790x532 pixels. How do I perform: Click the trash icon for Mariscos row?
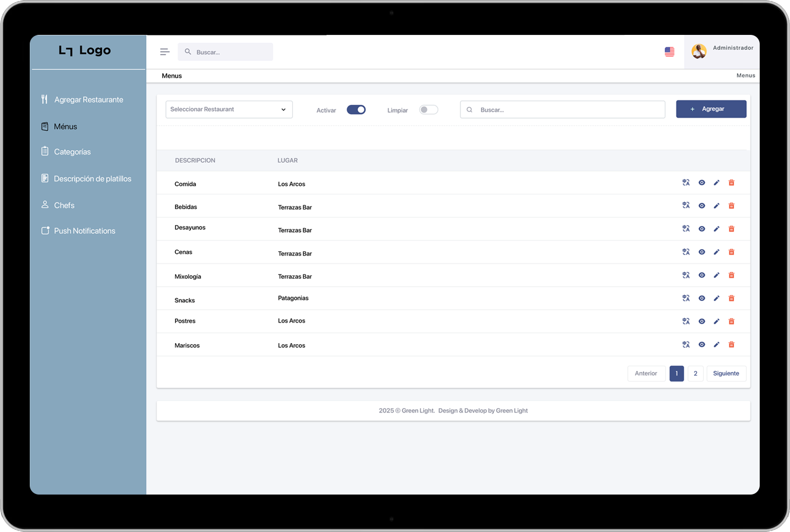pyautogui.click(x=731, y=345)
